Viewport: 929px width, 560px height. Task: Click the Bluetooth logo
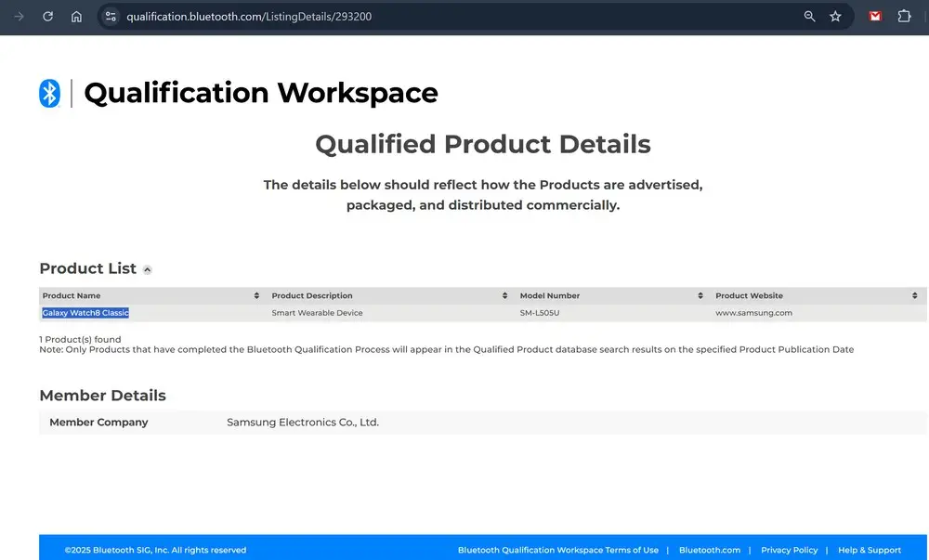pos(50,94)
